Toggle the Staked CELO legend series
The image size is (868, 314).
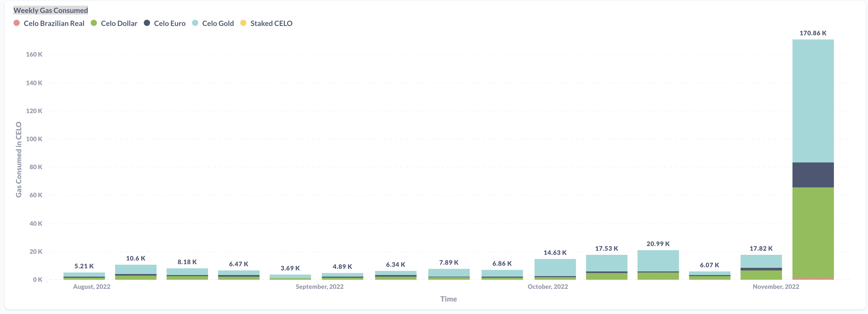[266, 23]
